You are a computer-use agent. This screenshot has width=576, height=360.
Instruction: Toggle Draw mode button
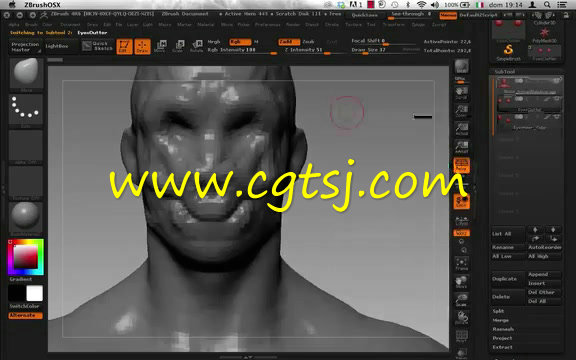coord(142,46)
